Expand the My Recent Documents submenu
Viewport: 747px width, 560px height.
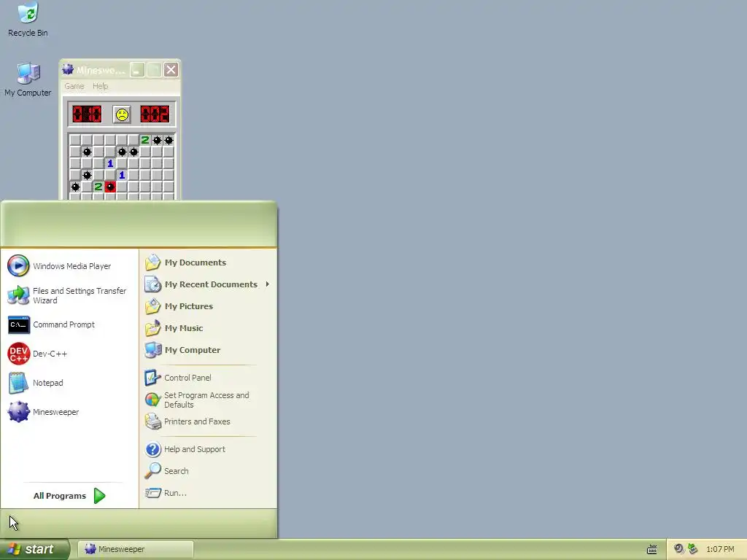pos(207,284)
